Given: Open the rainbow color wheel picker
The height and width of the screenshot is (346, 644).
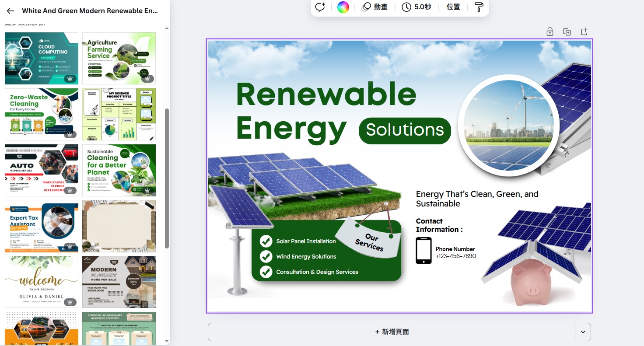Looking at the screenshot, I should 343,7.
